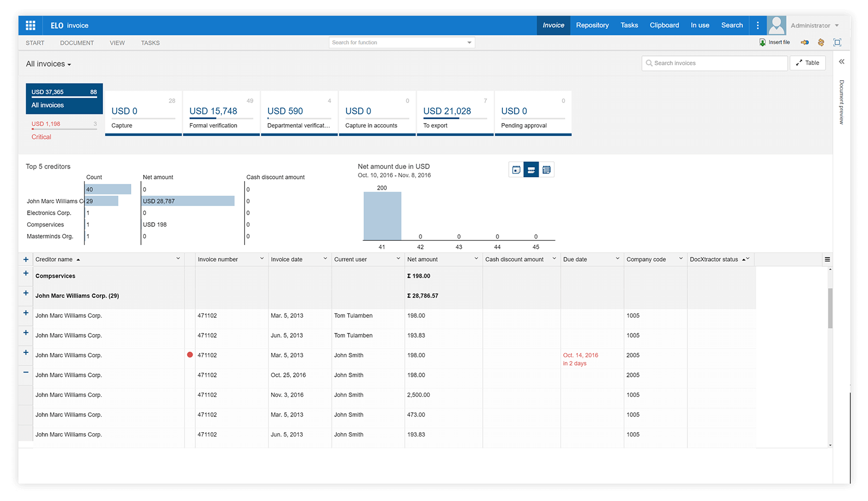Expand the Mar. 5, 2013 Tom Tulamben row
868x501 pixels.
click(25, 313)
